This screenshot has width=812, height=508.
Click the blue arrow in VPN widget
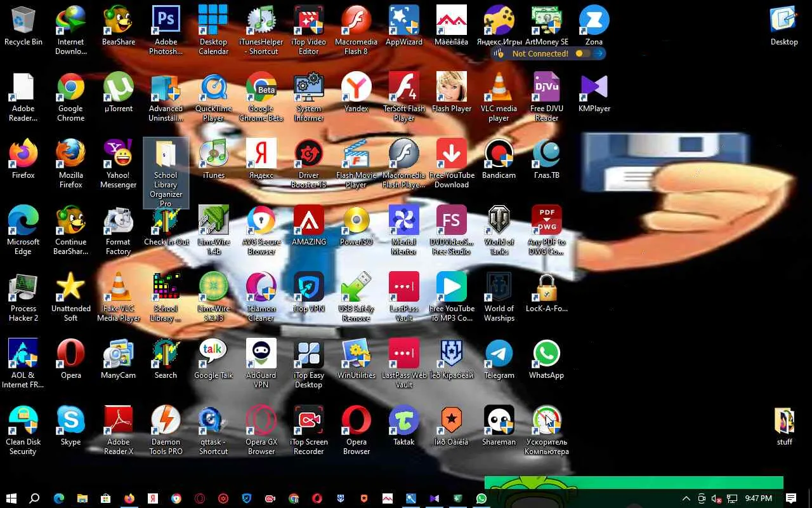(x=598, y=54)
